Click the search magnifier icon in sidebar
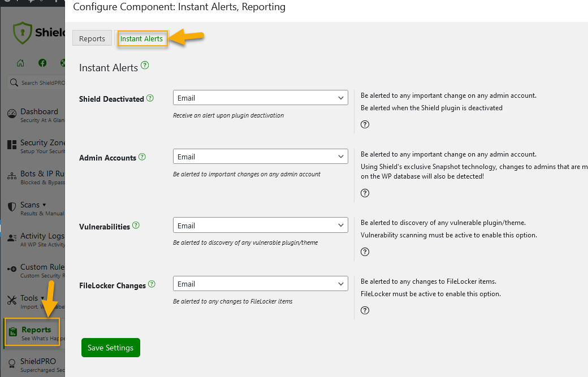This screenshot has width=588, height=377. tap(14, 83)
